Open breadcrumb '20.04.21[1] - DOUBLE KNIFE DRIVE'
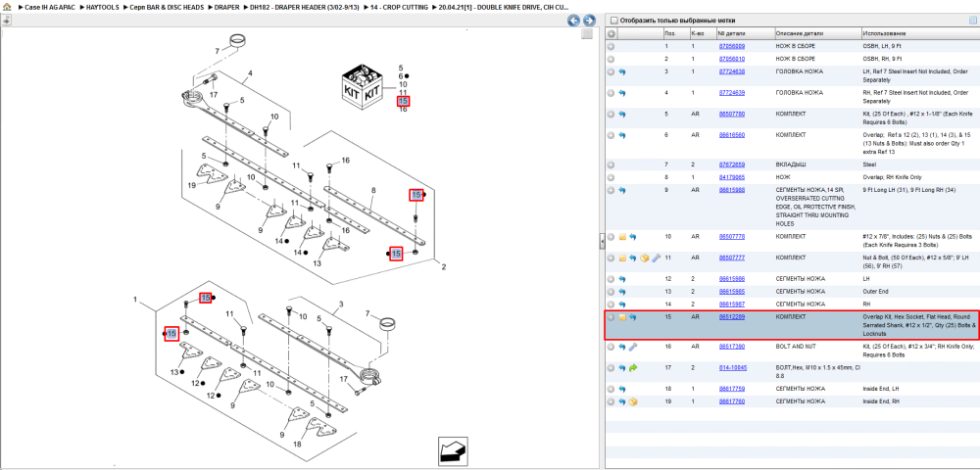Image resolution: width=980 pixels, height=470 pixels. pos(504,7)
